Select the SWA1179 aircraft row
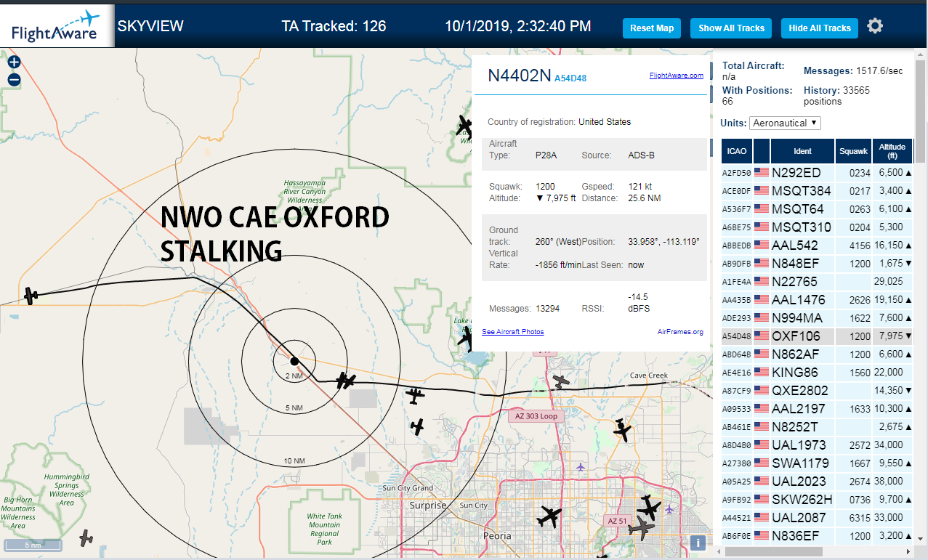Screen dimensions: 928x560 (817, 463)
